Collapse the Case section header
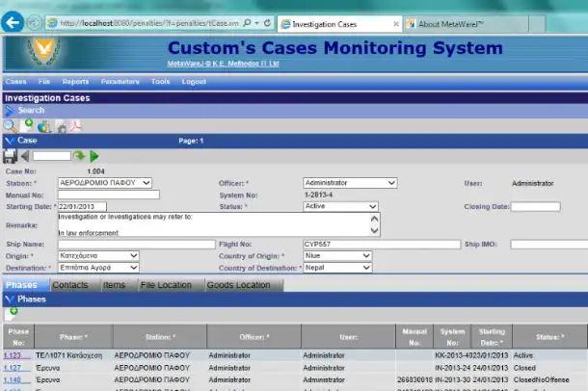The image size is (588, 391). pos(10,141)
